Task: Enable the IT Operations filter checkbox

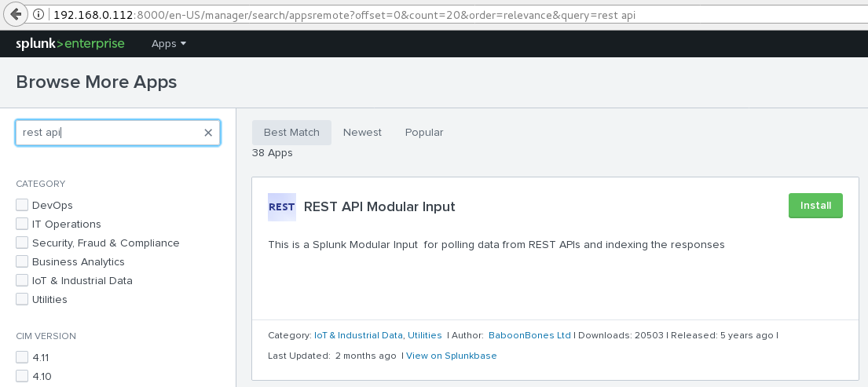Action: pyautogui.click(x=22, y=224)
